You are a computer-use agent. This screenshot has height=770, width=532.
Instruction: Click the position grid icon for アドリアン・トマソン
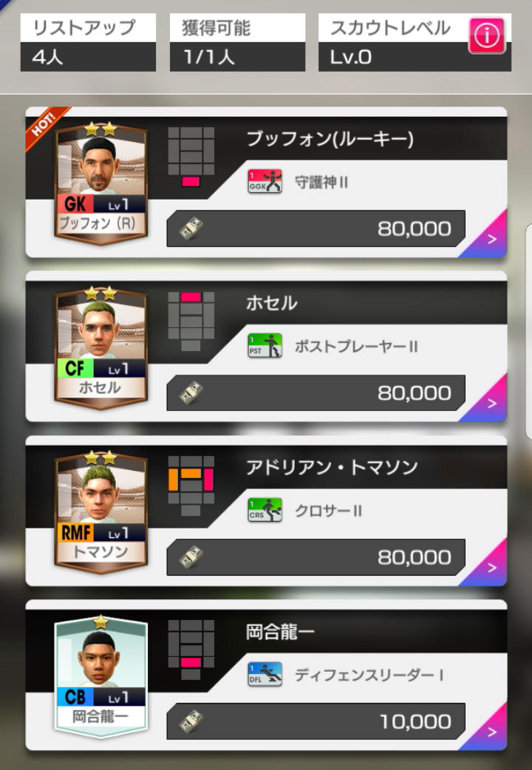point(191,485)
